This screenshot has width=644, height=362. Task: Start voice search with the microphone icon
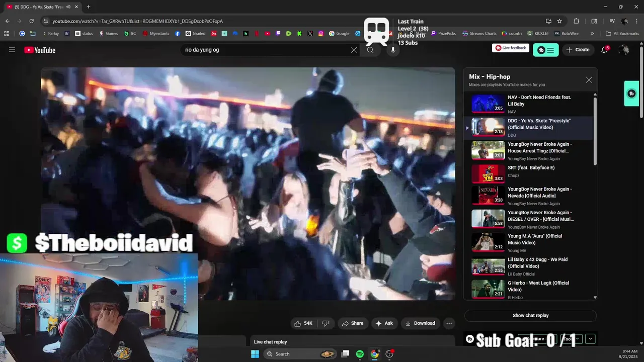coord(393,50)
